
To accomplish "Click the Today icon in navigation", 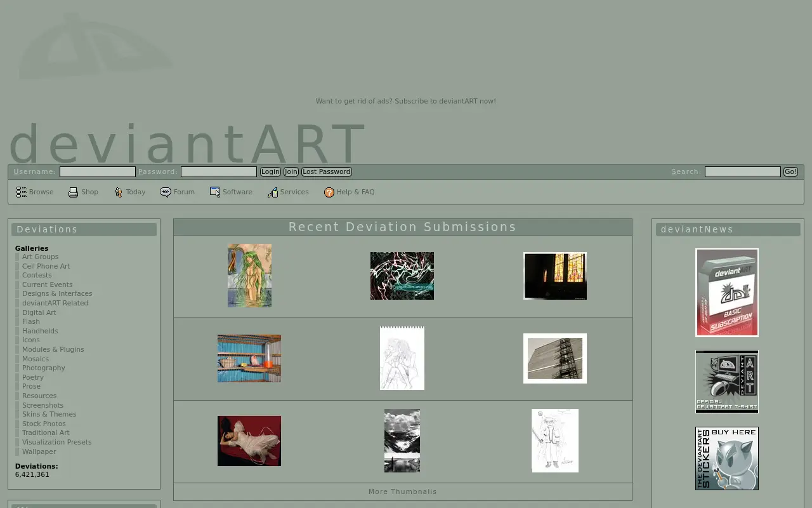I will coord(119,192).
